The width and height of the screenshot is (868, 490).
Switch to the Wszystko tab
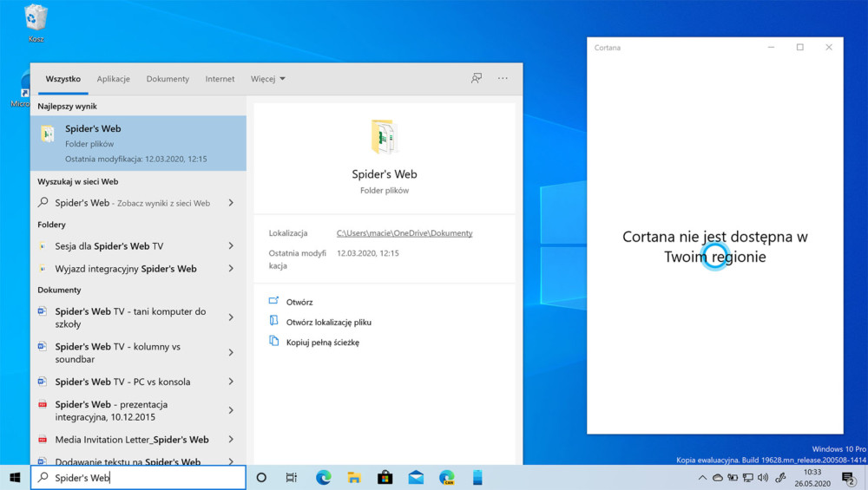pyautogui.click(x=63, y=79)
